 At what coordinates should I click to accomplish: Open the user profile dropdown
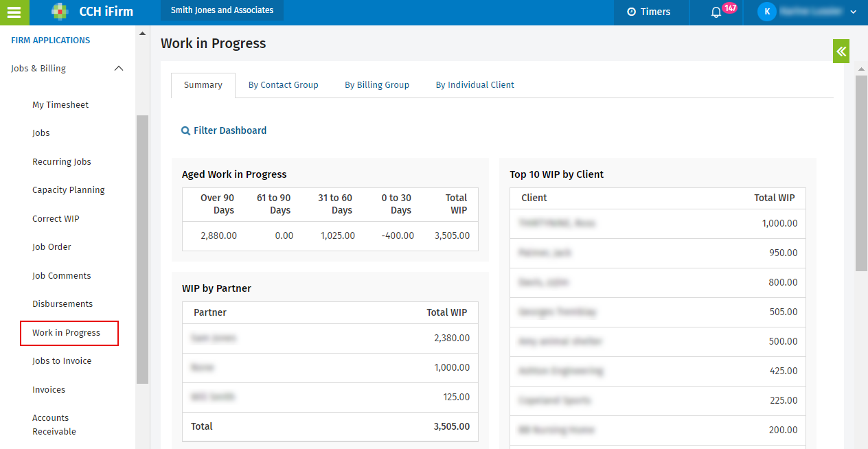[x=808, y=12]
